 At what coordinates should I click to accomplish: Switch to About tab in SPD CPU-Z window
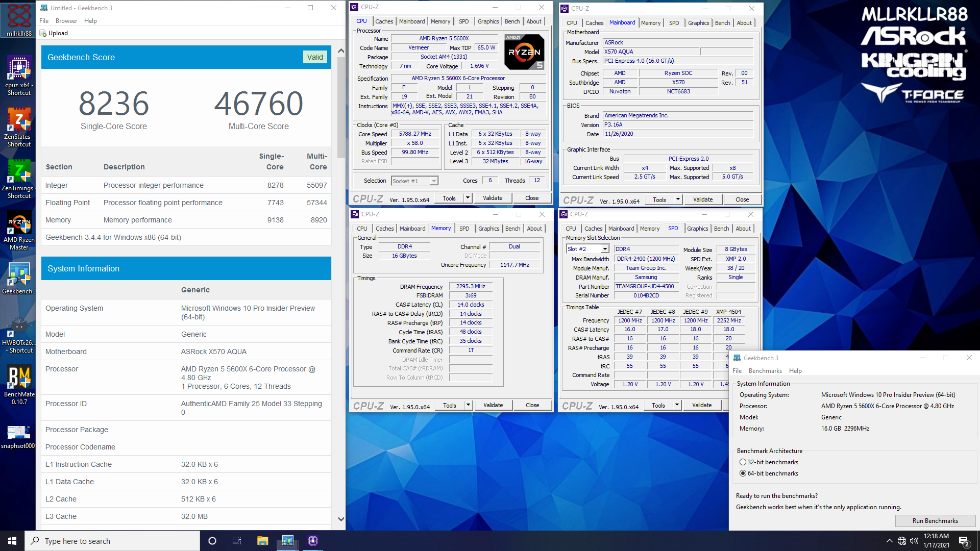click(x=743, y=229)
